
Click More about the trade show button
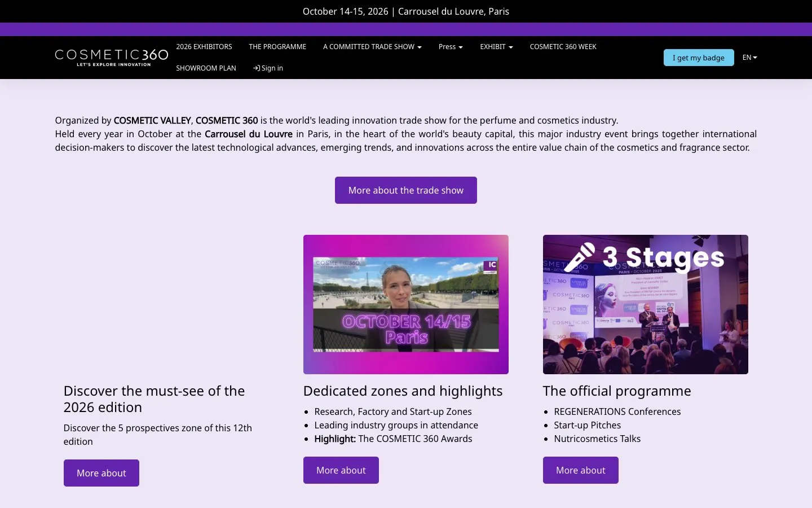(406, 190)
